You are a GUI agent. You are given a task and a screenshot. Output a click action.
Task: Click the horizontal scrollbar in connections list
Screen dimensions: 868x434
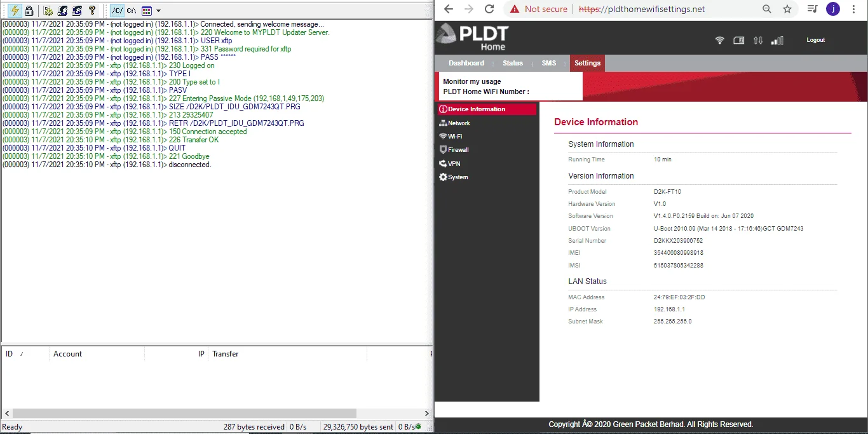pyautogui.click(x=184, y=413)
